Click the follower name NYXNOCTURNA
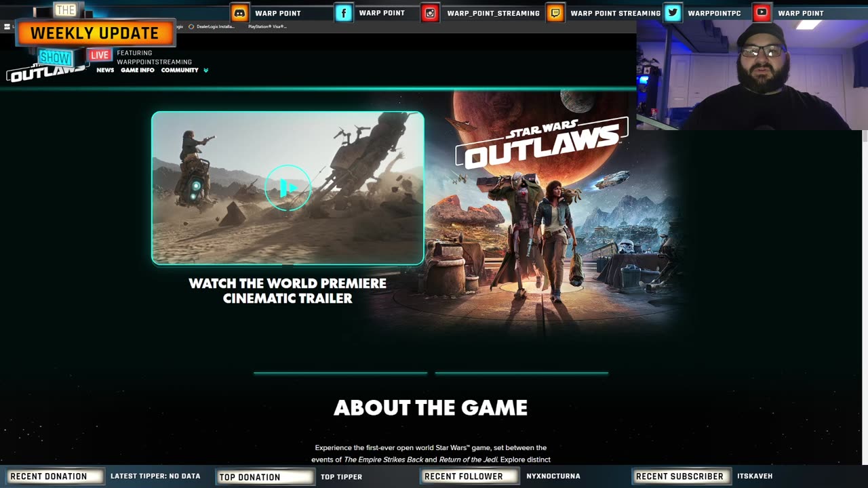Viewport: 868px width, 488px height. click(x=553, y=476)
